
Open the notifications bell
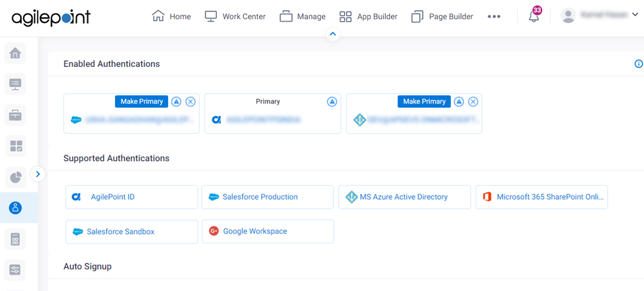pyautogui.click(x=534, y=16)
